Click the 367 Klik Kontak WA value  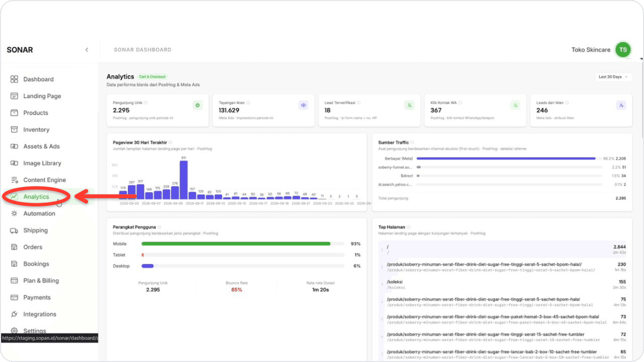[436, 110]
